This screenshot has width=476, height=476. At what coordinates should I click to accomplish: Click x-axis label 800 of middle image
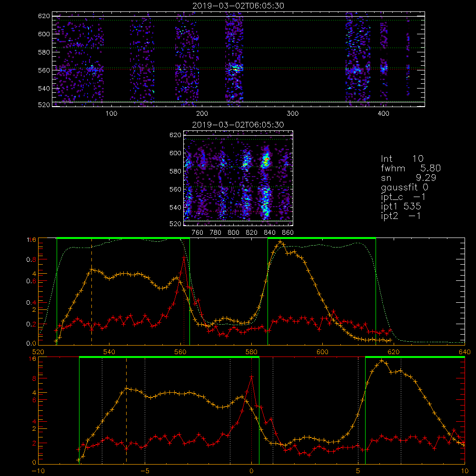tap(234, 233)
